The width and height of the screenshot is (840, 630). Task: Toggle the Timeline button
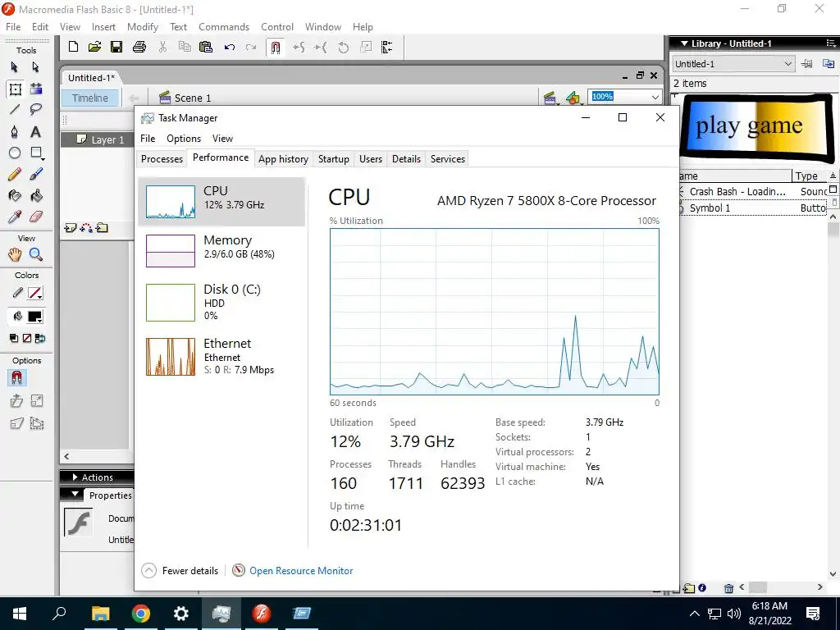point(90,98)
